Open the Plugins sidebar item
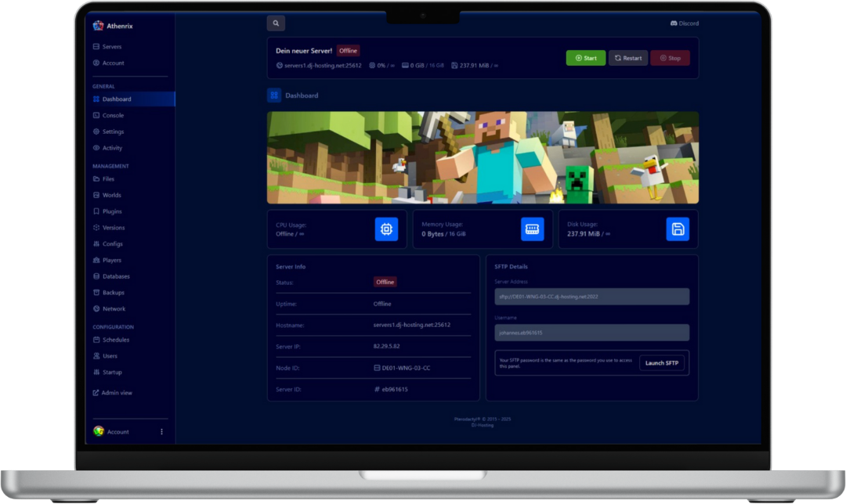 [112, 211]
